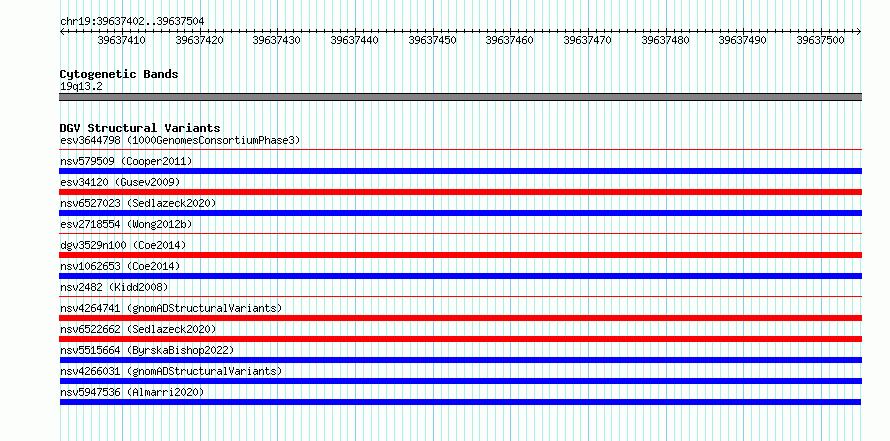Viewport: 890px width, 441px height.
Task: Open variant nsv6522662 (Sedlazeck2020) label
Action: pos(138,329)
